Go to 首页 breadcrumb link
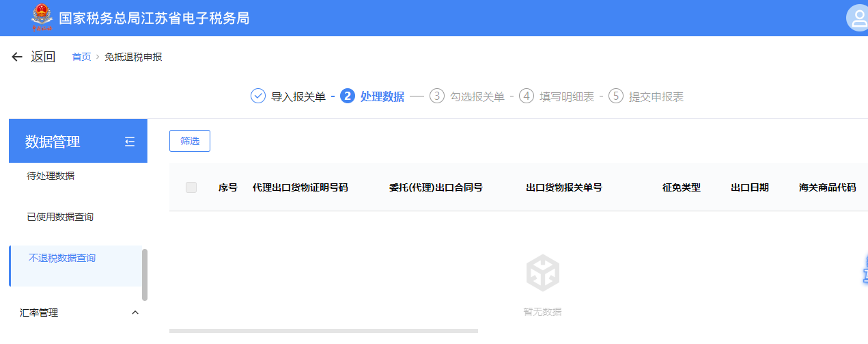868x344 pixels. click(x=81, y=57)
